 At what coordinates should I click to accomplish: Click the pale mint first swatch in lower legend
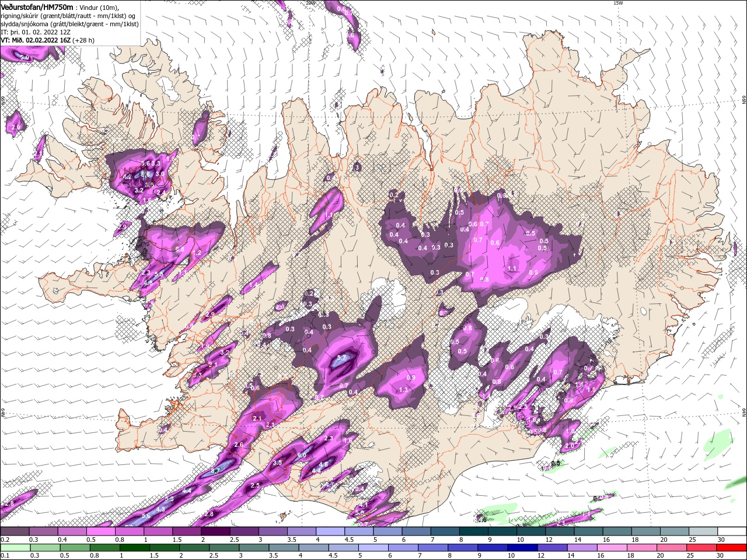click(15, 548)
